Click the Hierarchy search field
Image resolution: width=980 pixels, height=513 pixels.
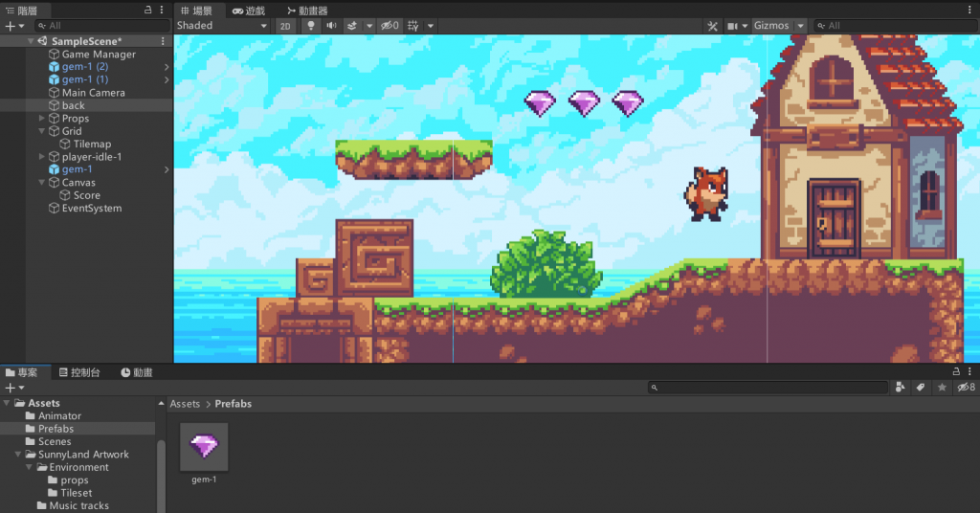(x=102, y=26)
